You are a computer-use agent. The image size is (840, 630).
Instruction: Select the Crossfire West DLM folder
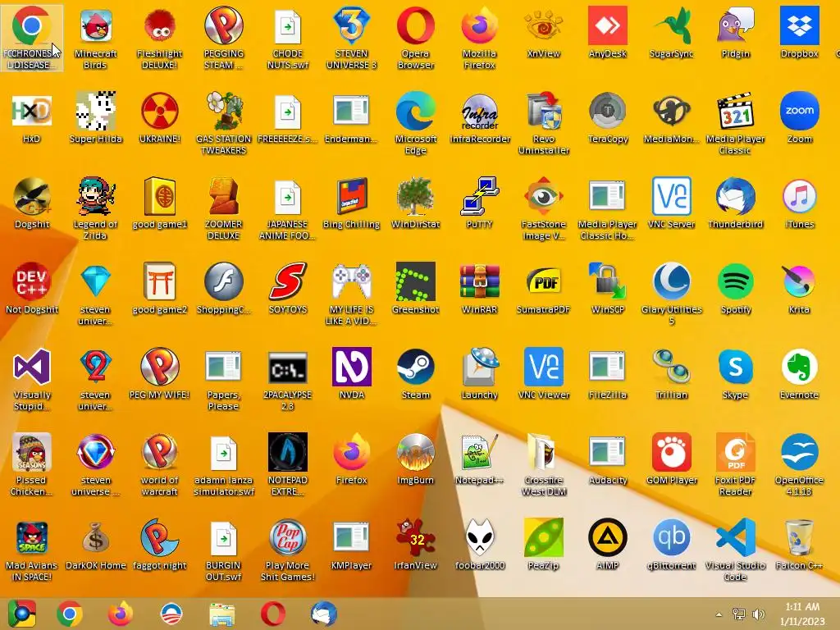(543, 452)
